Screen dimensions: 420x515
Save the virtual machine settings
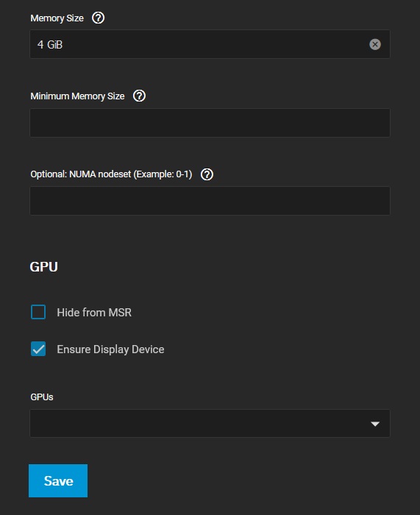(x=58, y=480)
